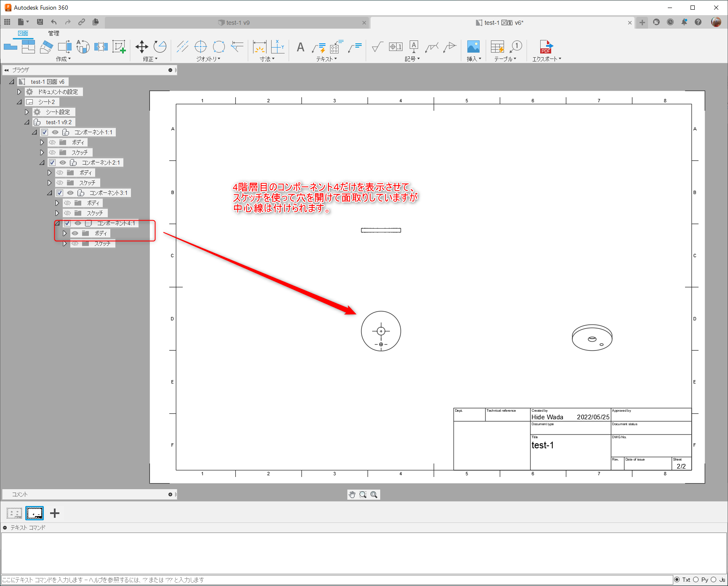Click the Table tool icon
728x586 pixels.
[x=497, y=47]
